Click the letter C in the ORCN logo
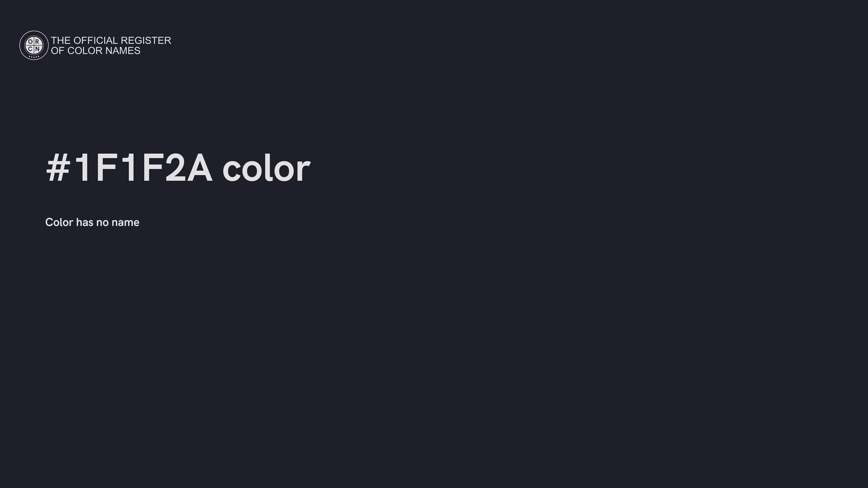 click(30, 49)
